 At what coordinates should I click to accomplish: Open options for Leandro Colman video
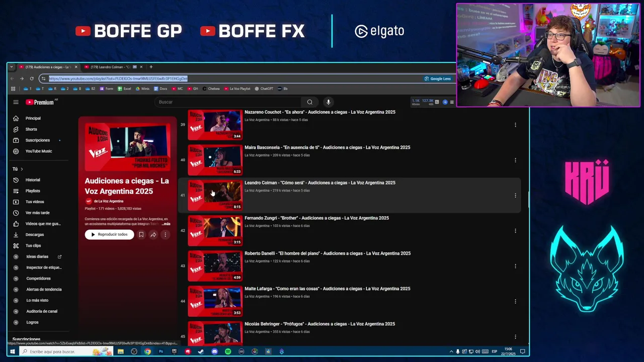[x=515, y=195]
